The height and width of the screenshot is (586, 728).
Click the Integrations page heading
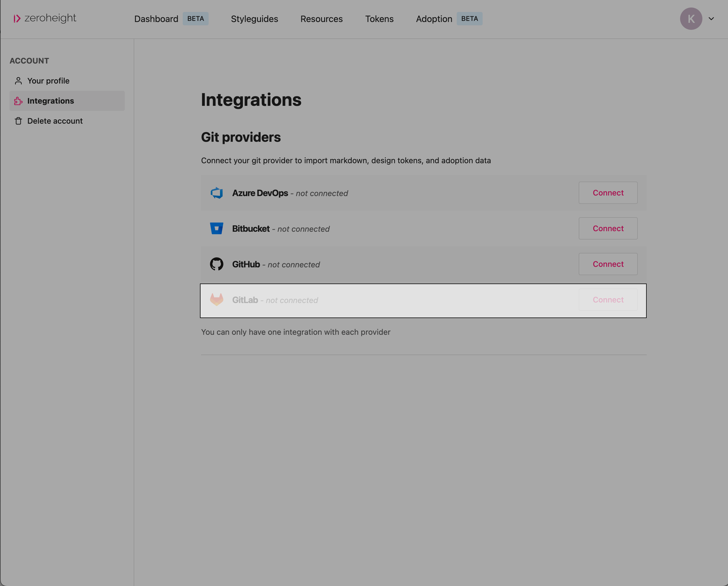pyautogui.click(x=251, y=100)
